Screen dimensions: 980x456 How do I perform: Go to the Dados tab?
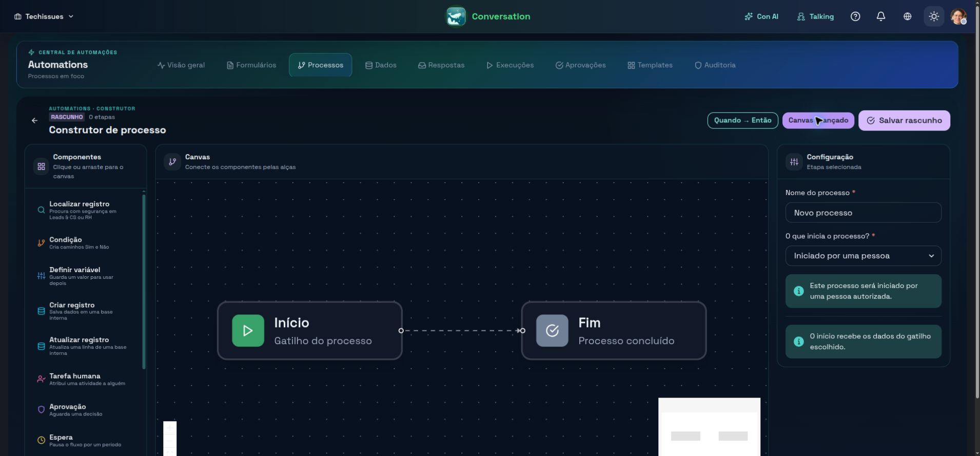pos(381,65)
